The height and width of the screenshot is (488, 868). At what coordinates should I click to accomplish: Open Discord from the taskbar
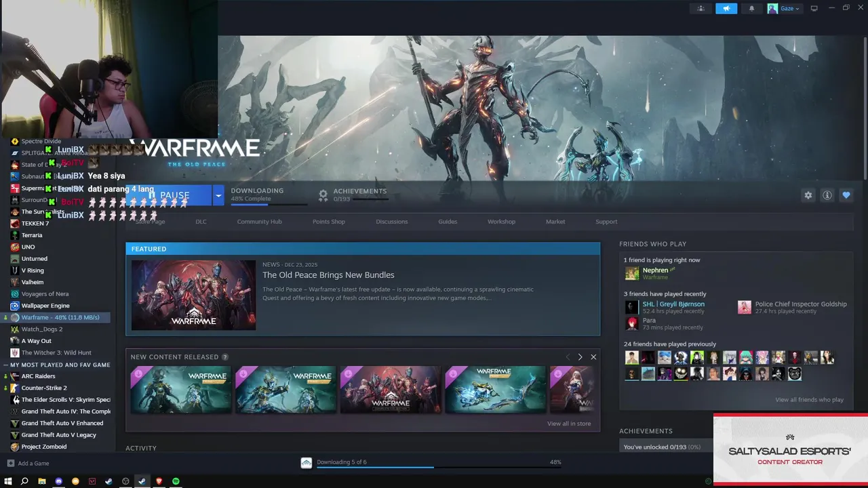pos(58,481)
